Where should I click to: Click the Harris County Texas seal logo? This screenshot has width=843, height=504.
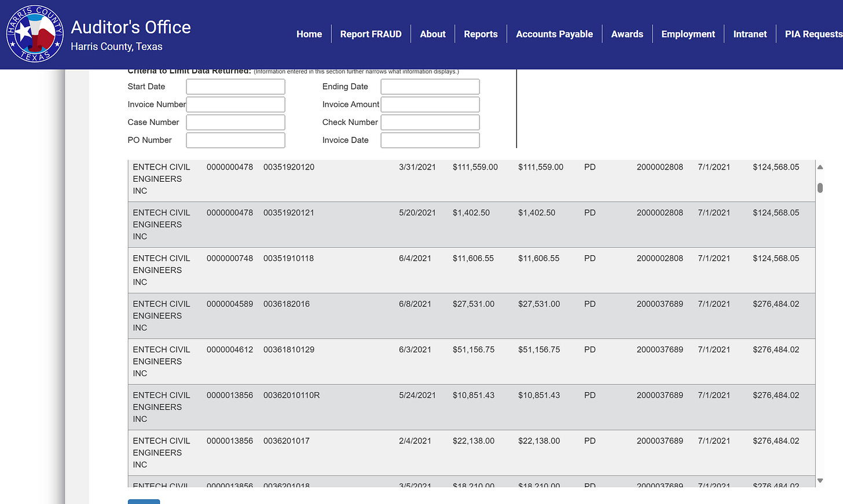pos(35,34)
